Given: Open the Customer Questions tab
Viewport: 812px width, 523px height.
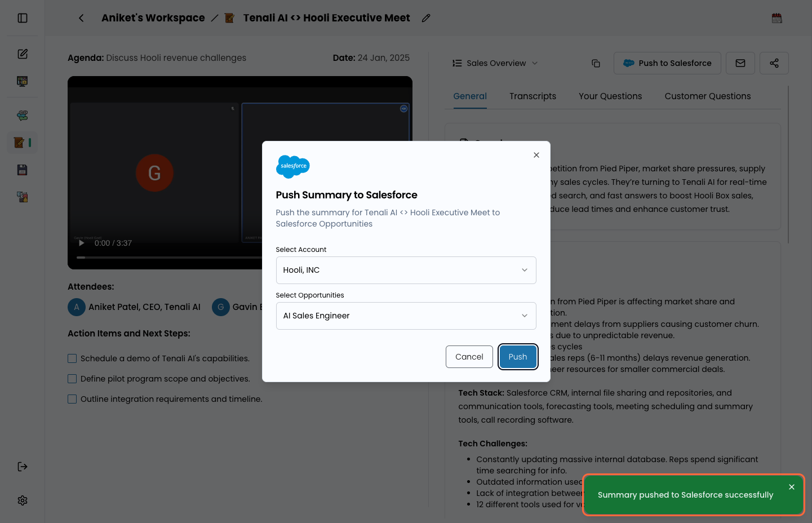Looking at the screenshot, I should (x=708, y=96).
